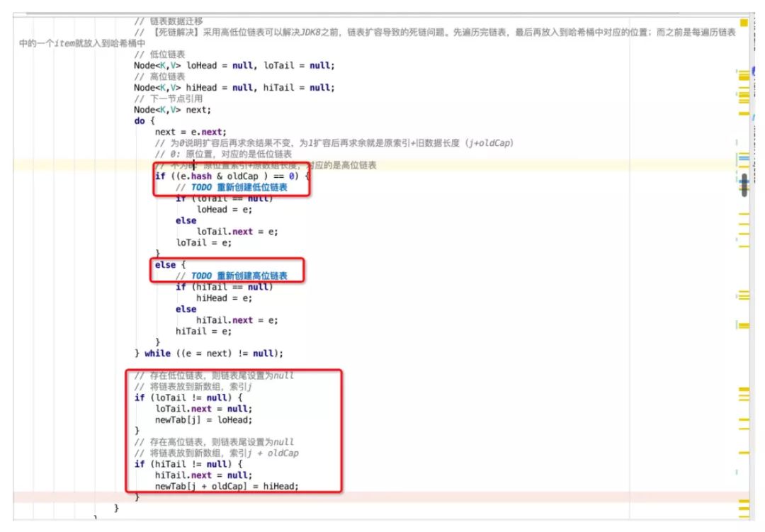Click the blue stripe marker on scrollbar gutter
Viewport: 765px width, 532px height.
(x=744, y=158)
